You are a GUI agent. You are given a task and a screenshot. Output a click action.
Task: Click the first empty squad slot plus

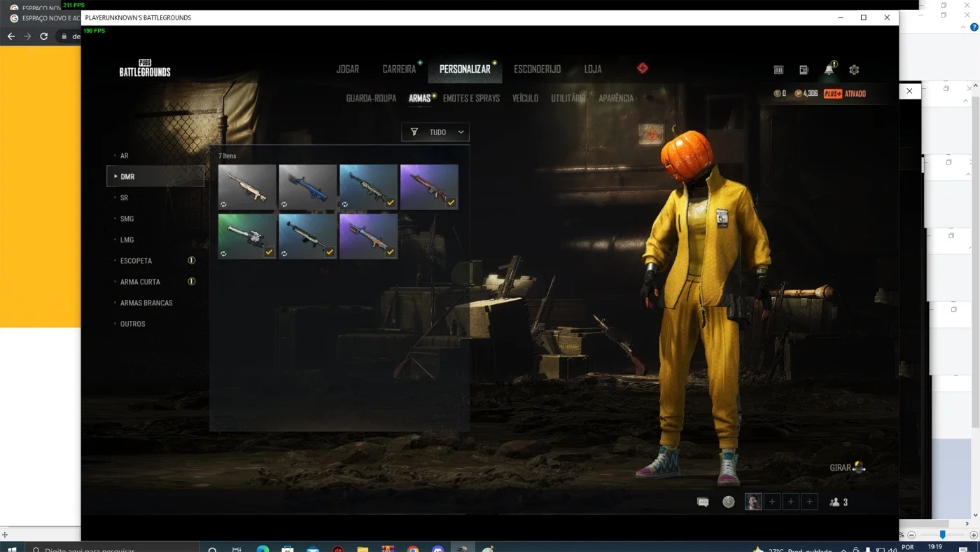(x=772, y=502)
